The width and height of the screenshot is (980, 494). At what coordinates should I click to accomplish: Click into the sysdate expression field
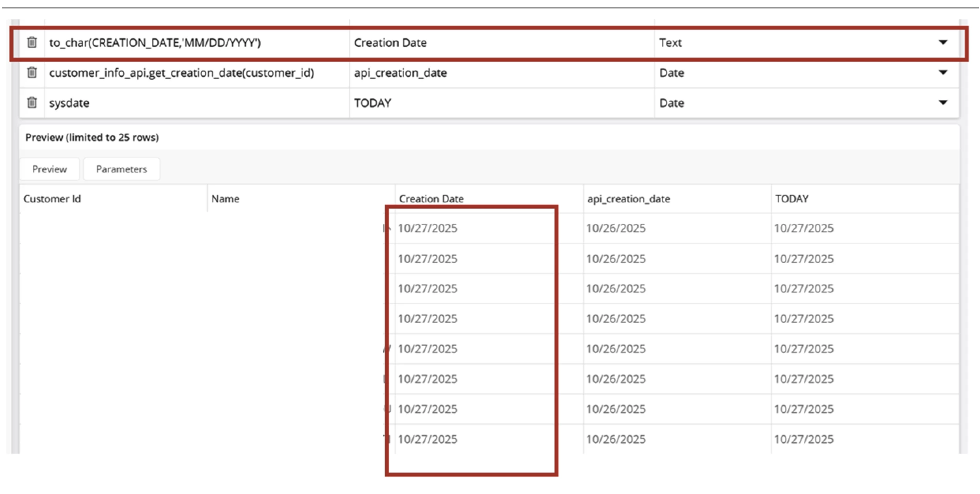tap(69, 103)
